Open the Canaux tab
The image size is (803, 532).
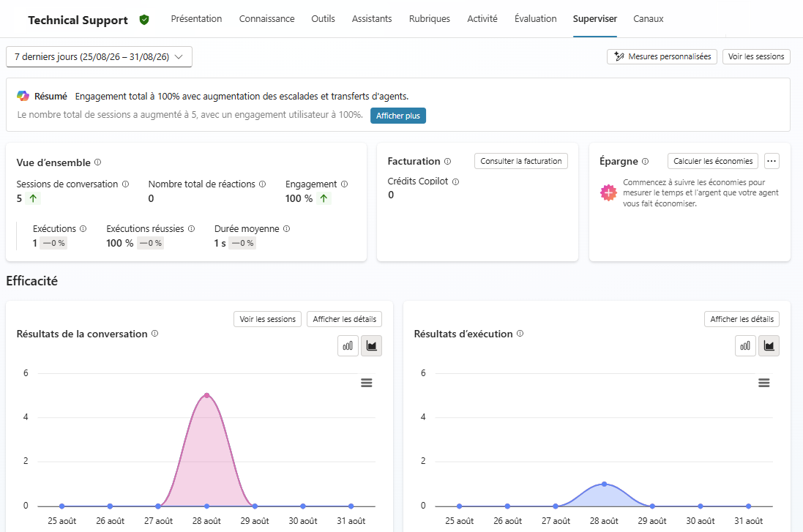[649, 19]
